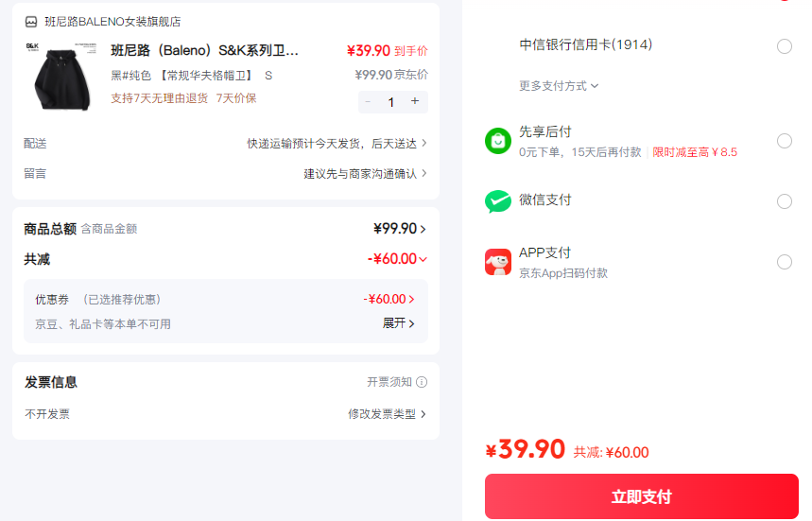Collapse the 共减 discount breakdown
This screenshot has width=812, height=521.
(423, 259)
